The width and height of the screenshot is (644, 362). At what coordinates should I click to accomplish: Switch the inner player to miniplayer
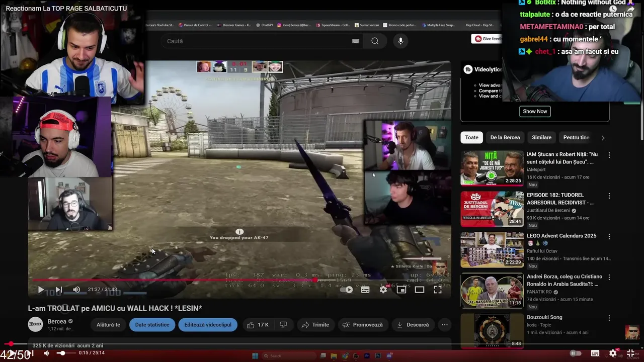[401, 290]
